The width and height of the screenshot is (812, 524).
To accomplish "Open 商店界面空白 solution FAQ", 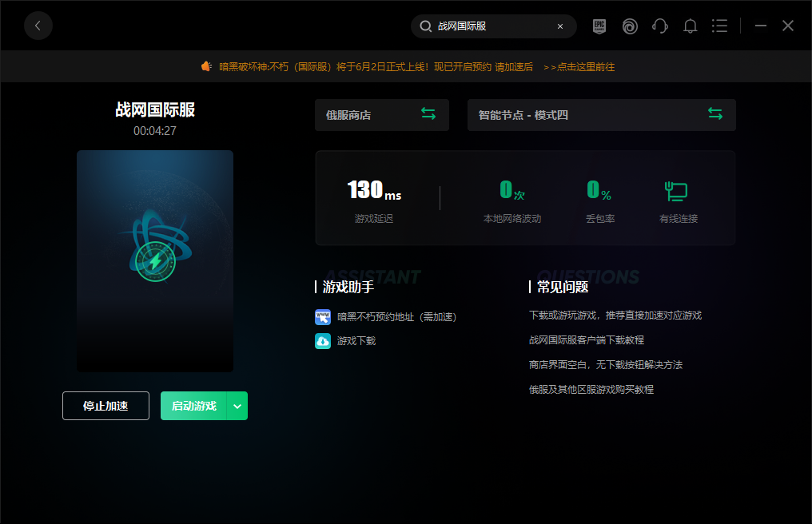I will [x=605, y=365].
